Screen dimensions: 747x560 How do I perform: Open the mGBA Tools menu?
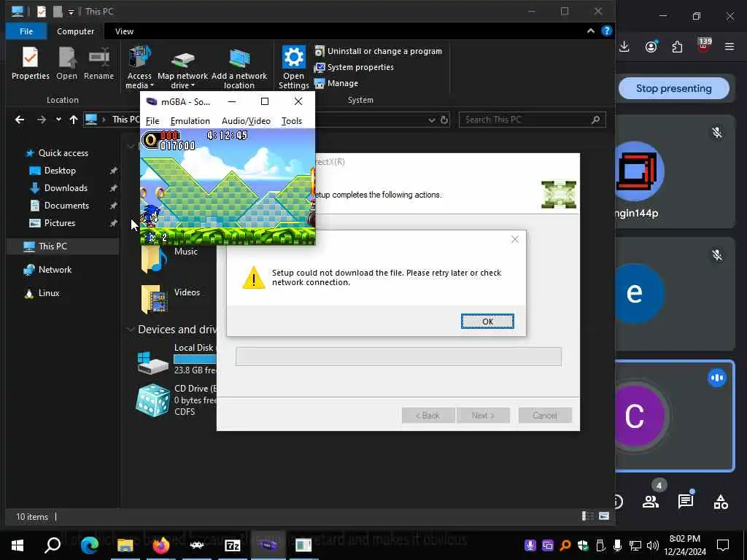click(x=292, y=121)
